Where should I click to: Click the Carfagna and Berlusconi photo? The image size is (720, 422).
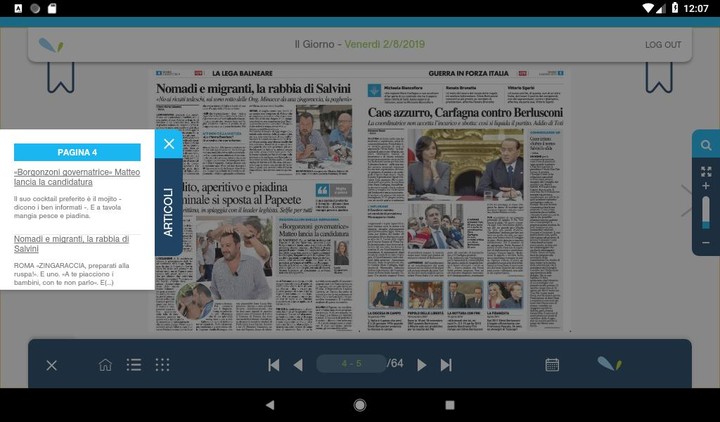(x=466, y=164)
